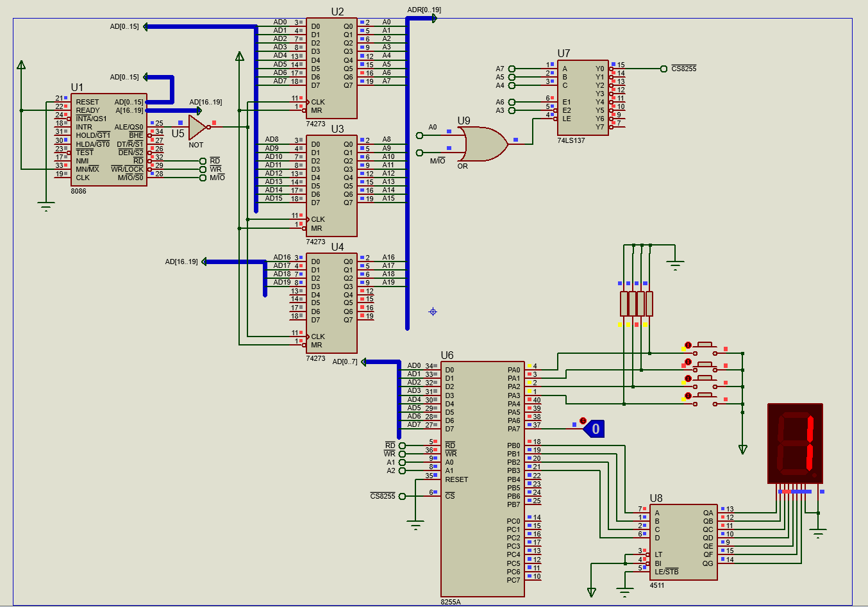Screen dimensions: 868x607
Task: Select the red 7-segment display
Action: point(794,442)
